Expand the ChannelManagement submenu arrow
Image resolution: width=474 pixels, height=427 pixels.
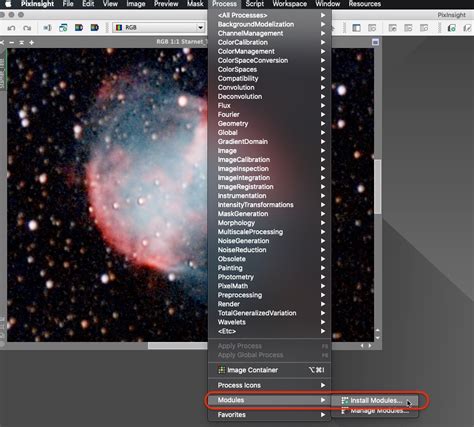323,33
